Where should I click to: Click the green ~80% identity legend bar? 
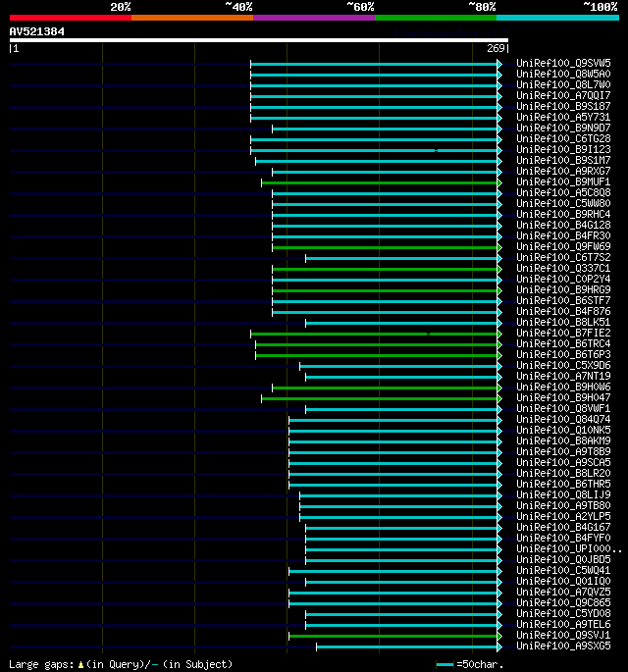[436, 18]
